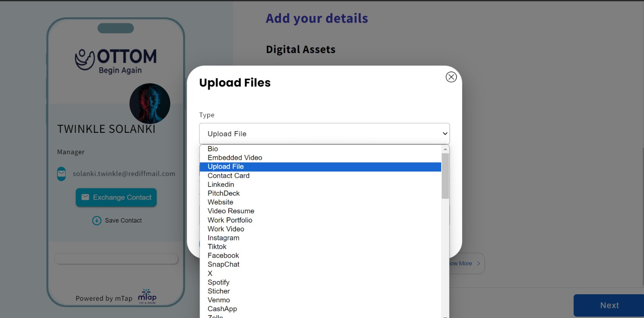The width and height of the screenshot is (644, 318).
Task: Click the Next button
Action: tap(609, 306)
